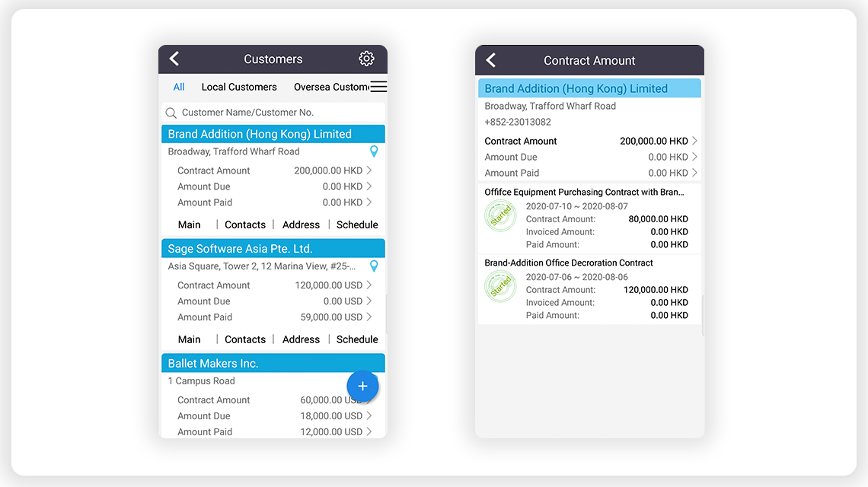This screenshot has width=868, height=487.
Task: Open Sage Software Asia Pte. Ltd. customer header
Action: (x=273, y=249)
